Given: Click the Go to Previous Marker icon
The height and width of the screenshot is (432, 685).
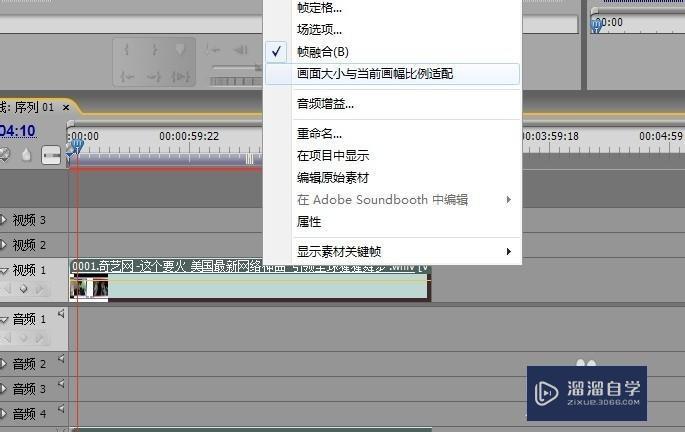Looking at the screenshot, I should click(x=213, y=50).
